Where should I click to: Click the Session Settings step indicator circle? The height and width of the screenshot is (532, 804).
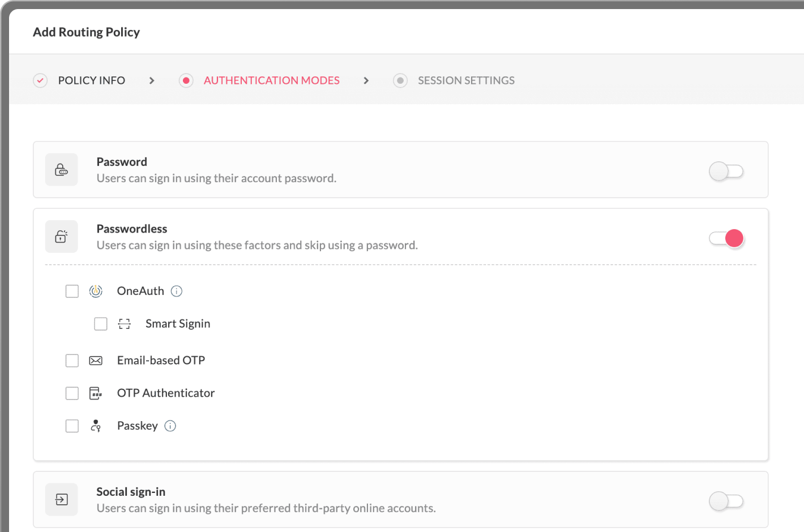coord(400,80)
